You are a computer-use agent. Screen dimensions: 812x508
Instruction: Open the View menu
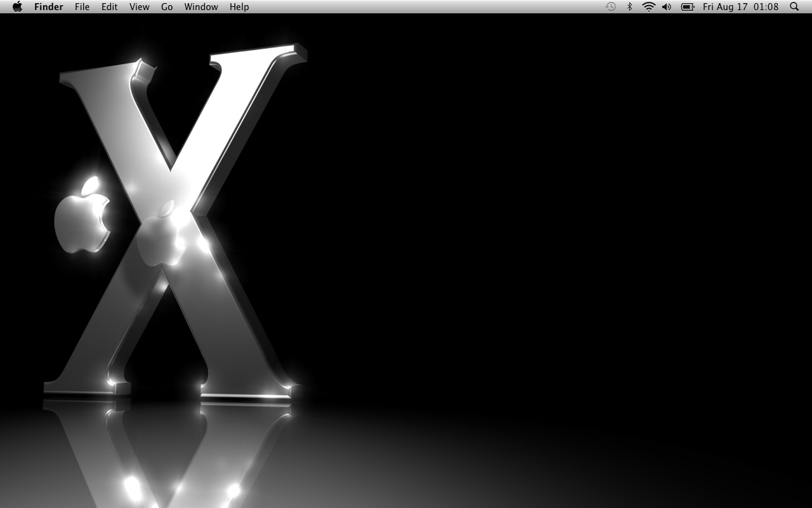point(140,7)
